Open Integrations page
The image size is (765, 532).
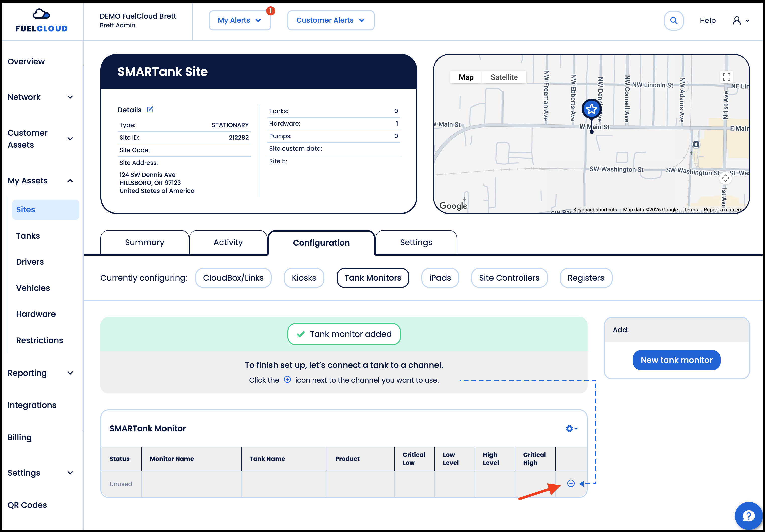coord(32,405)
